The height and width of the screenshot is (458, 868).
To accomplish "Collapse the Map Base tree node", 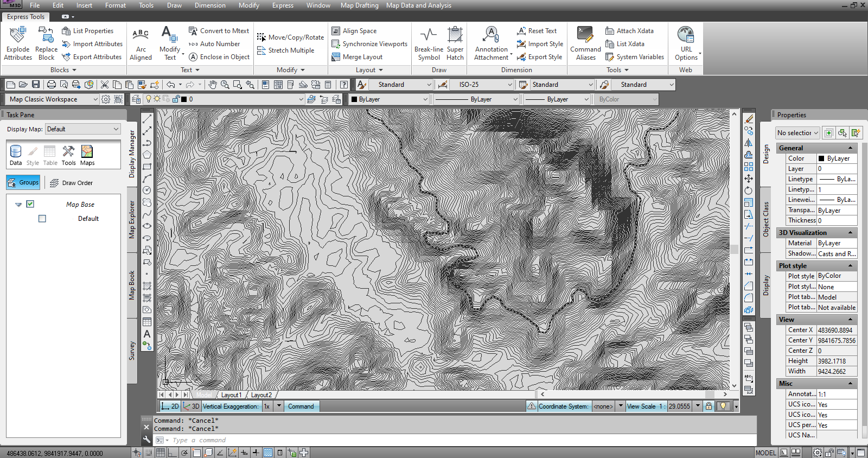I will [x=18, y=205].
